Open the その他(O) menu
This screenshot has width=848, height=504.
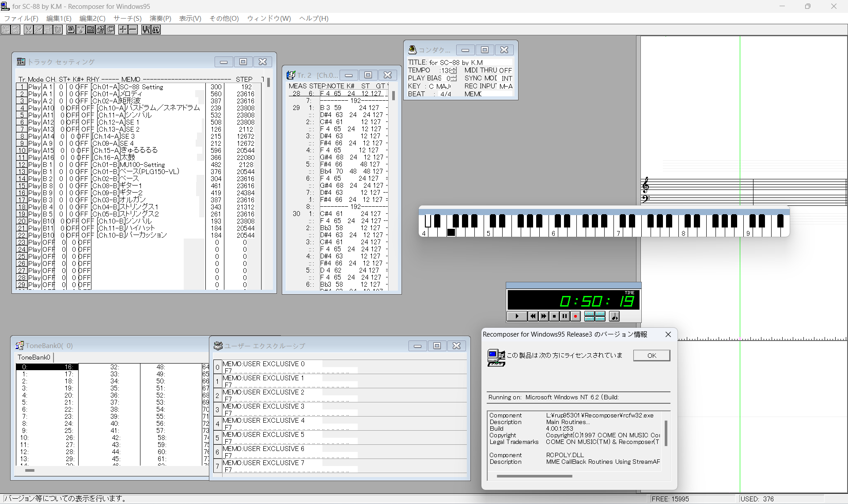[x=224, y=18]
